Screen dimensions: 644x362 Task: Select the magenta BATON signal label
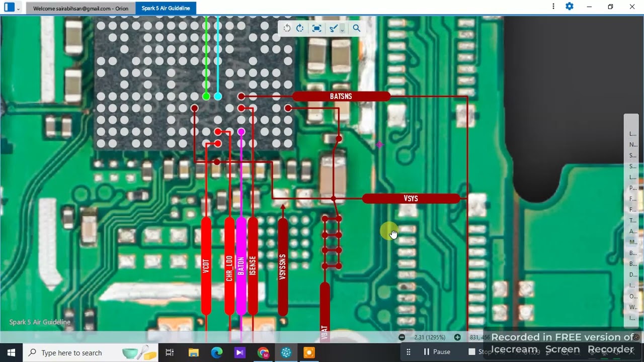pyautogui.click(x=241, y=266)
